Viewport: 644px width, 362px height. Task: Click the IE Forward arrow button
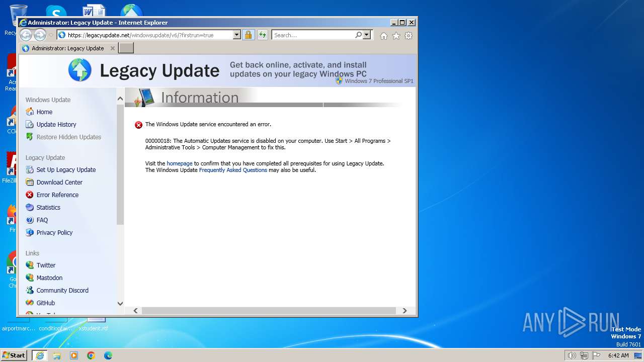pos(40,35)
